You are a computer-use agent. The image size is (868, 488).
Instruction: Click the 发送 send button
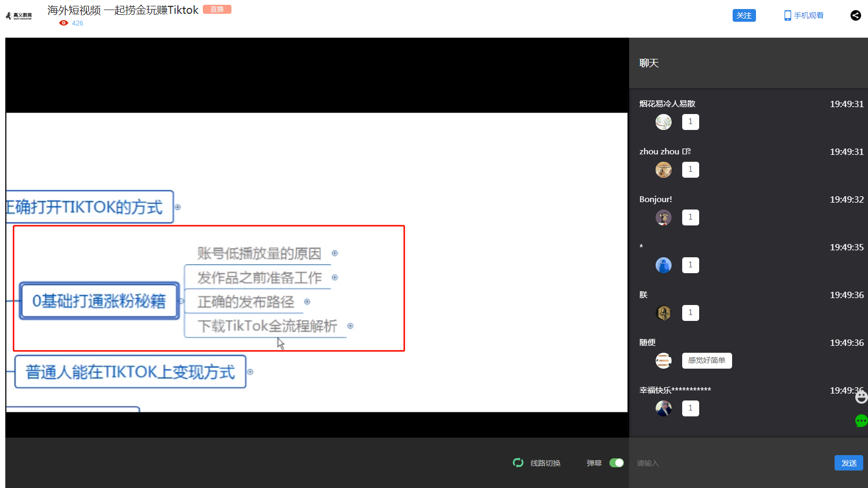(x=849, y=463)
